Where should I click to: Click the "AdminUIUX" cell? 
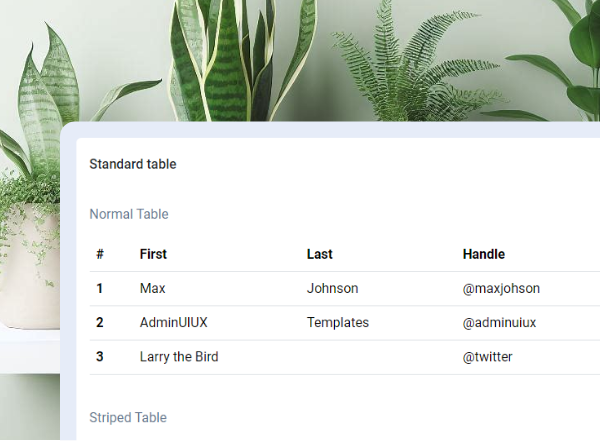pos(174,323)
